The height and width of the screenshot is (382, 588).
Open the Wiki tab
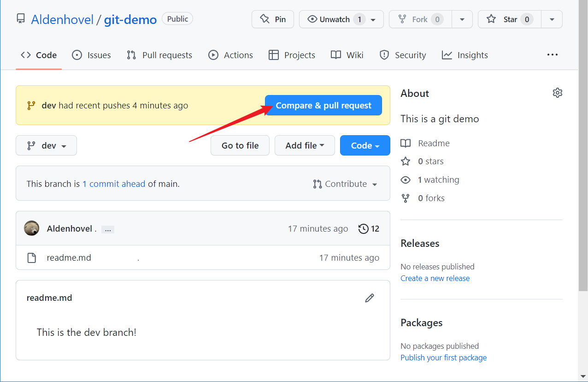click(347, 55)
